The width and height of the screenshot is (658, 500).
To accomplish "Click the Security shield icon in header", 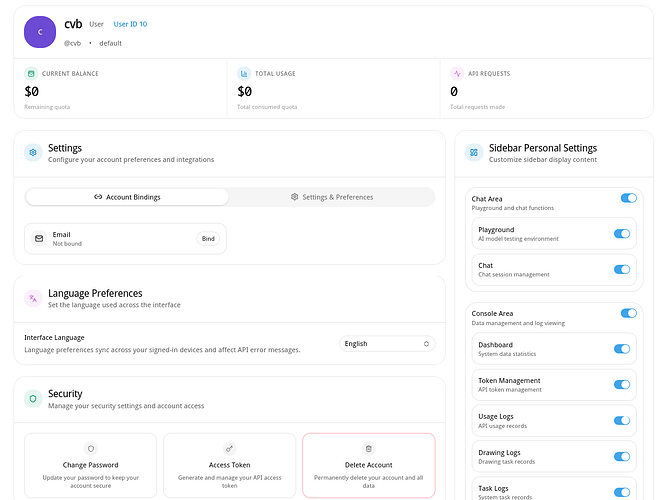I will click(33, 399).
